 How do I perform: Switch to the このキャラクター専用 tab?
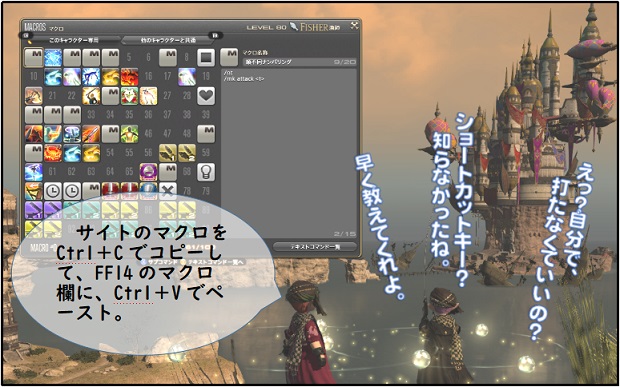point(74,40)
